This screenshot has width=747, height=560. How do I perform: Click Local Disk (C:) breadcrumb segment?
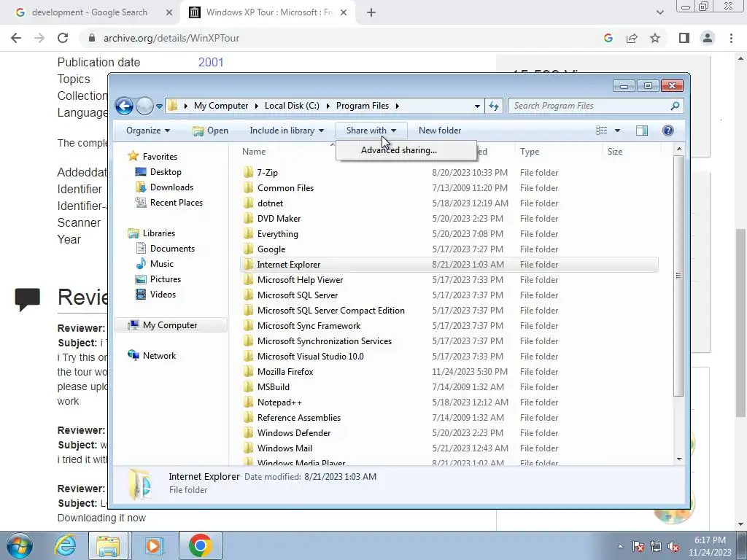click(292, 106)
